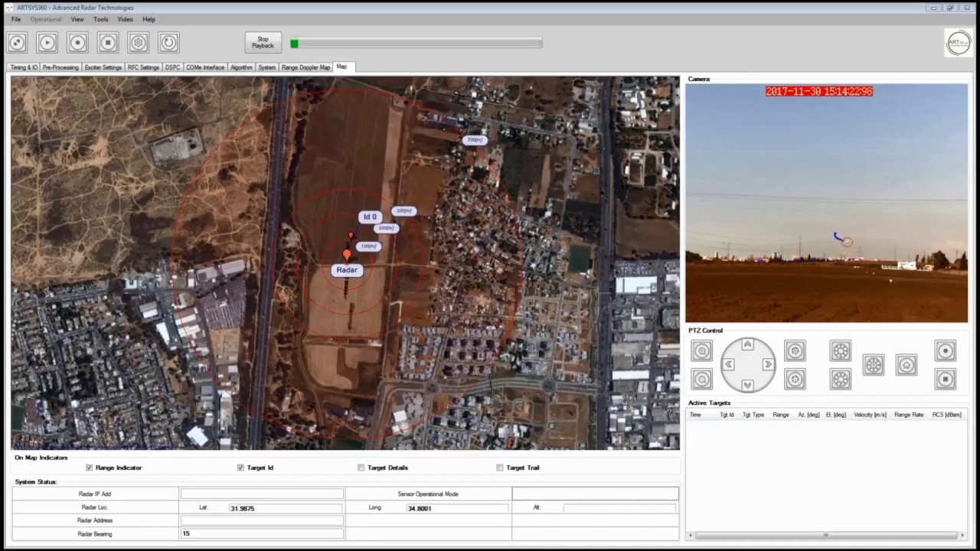Switch to the Algorithm tab
Viewport: 980px width, 551px height.
[x=241, y=67]
